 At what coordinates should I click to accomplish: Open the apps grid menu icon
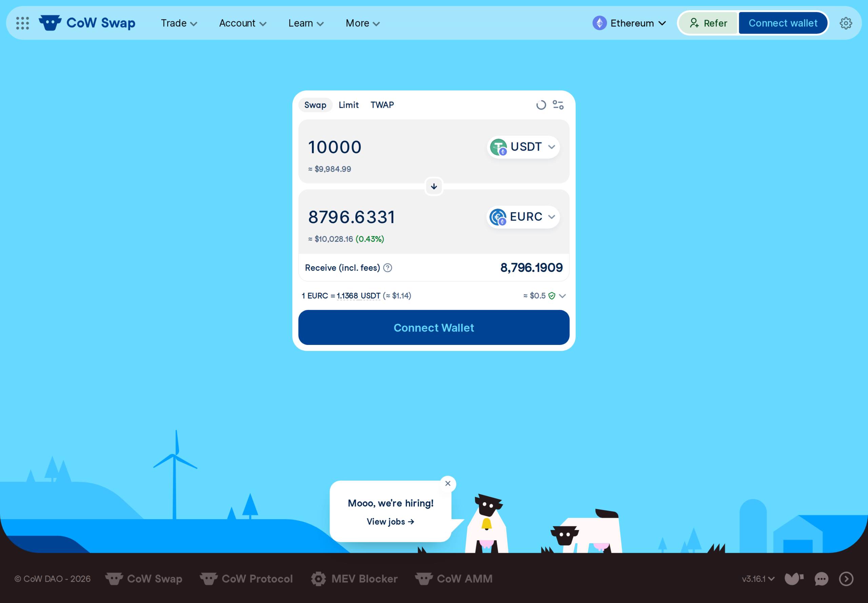tap(23, 23)
